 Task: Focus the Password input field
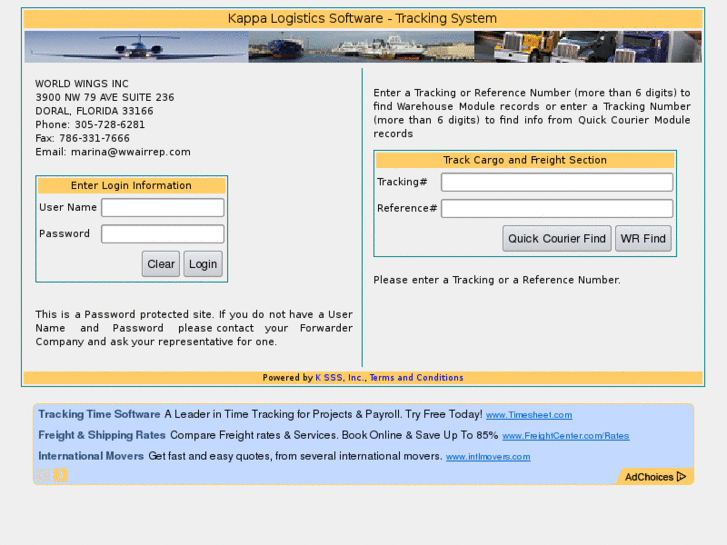(x=163, y=234)
